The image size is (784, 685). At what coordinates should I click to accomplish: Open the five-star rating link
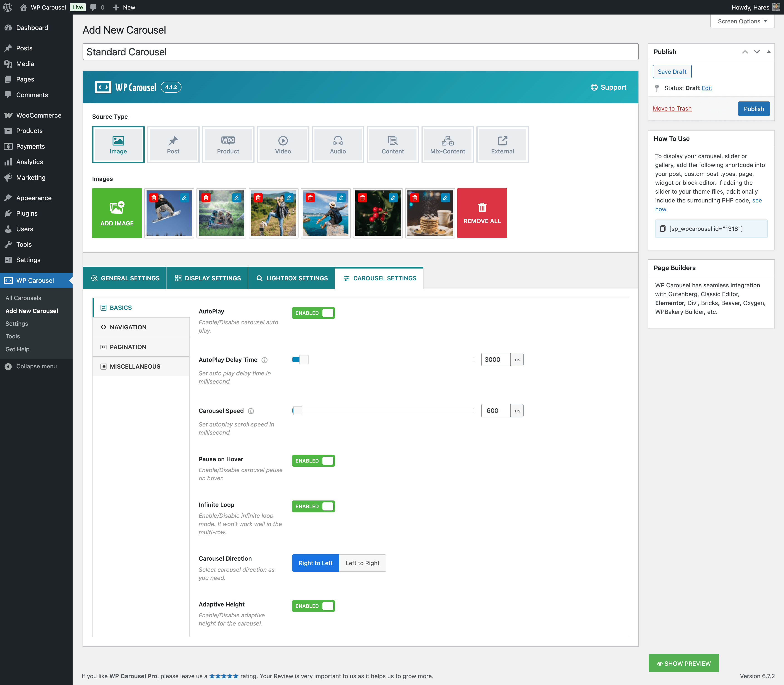coord(224,676)
